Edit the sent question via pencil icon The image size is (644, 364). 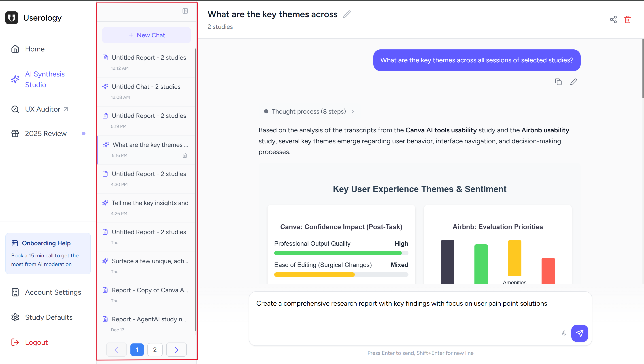574,82
